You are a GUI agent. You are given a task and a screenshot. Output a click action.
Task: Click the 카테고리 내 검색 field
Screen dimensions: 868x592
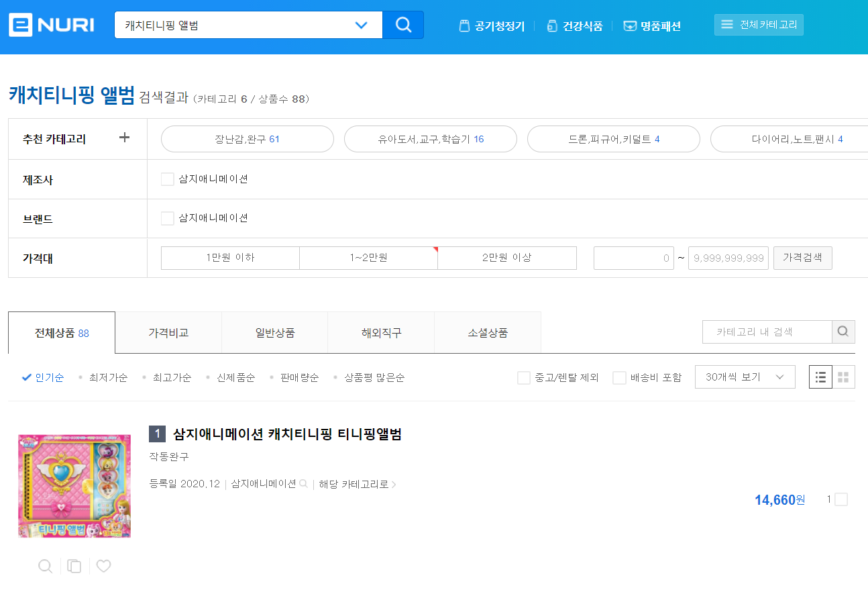click(767, 332)
